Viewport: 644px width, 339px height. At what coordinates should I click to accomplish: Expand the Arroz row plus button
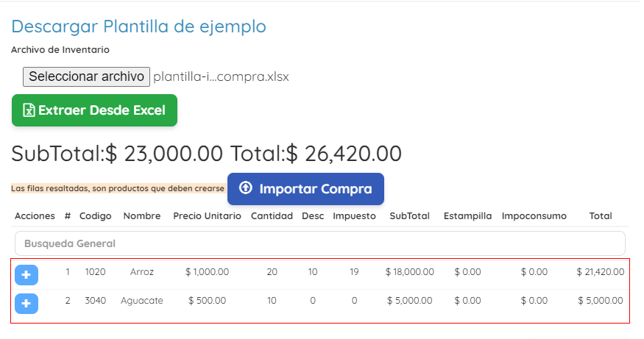click(x=26, y=274)
